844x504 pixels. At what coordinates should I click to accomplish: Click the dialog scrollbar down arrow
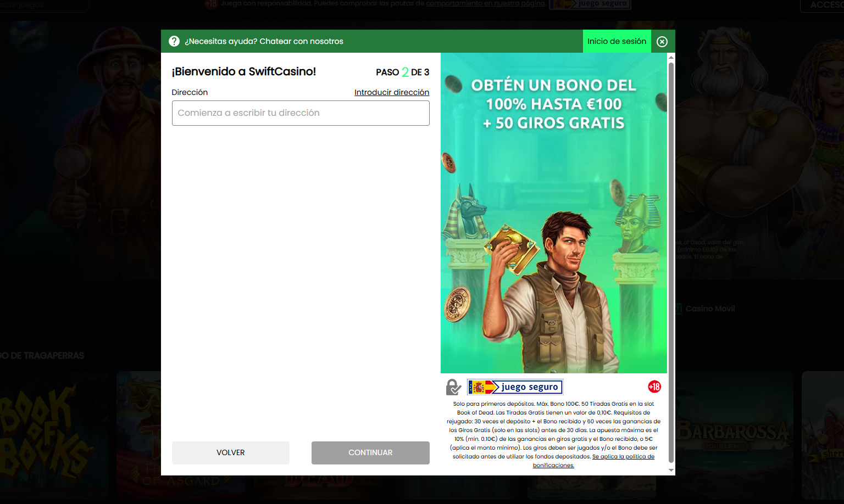pos(671,471)
